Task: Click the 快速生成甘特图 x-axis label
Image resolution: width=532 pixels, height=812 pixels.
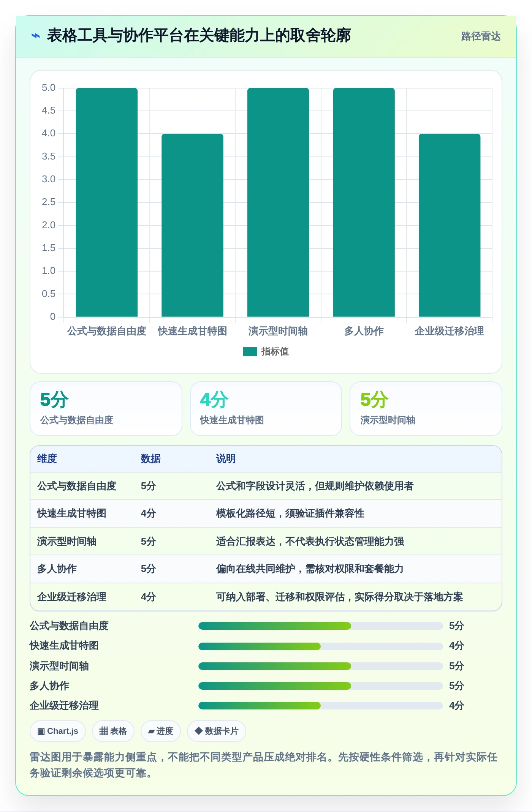Action: pos(192,331)
